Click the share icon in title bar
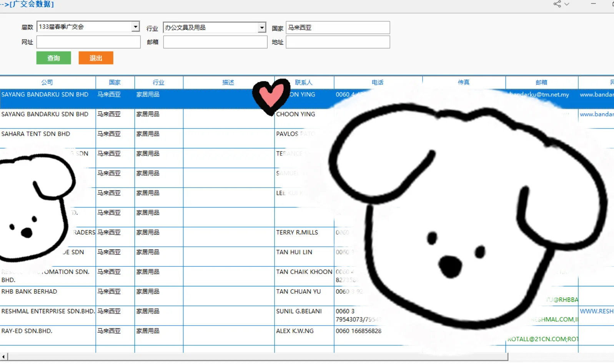Image resolution: width=614 pixels, height=364 pixels. click(557, 4)
